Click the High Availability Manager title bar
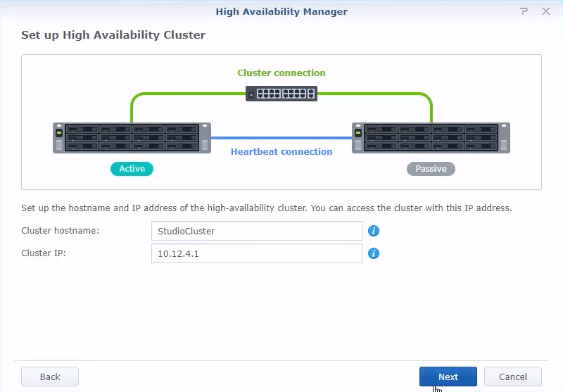 click(281, 11)
